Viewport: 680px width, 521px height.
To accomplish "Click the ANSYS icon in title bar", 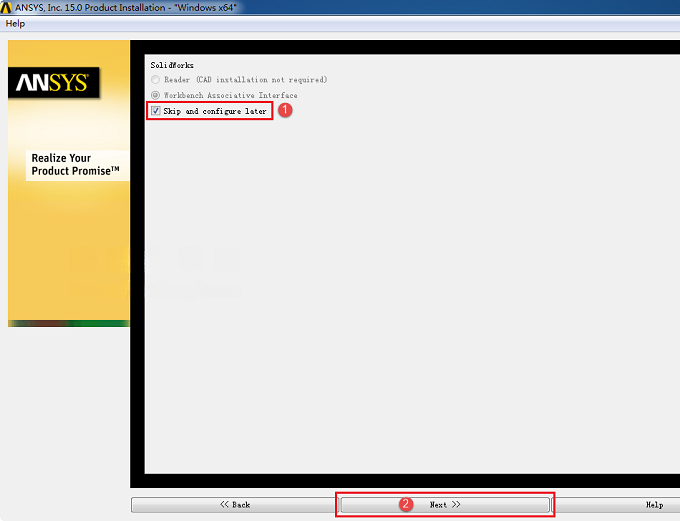I will tap(6, 7).
